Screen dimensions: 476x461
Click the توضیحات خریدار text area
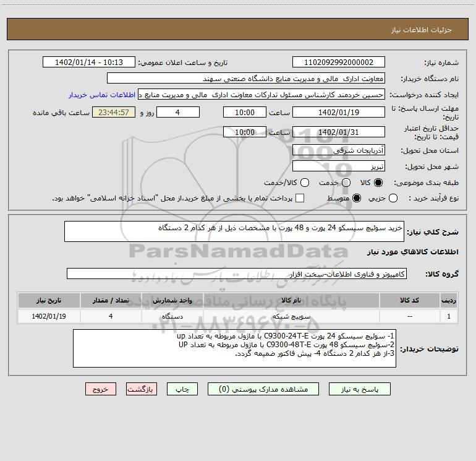(234, 348)
